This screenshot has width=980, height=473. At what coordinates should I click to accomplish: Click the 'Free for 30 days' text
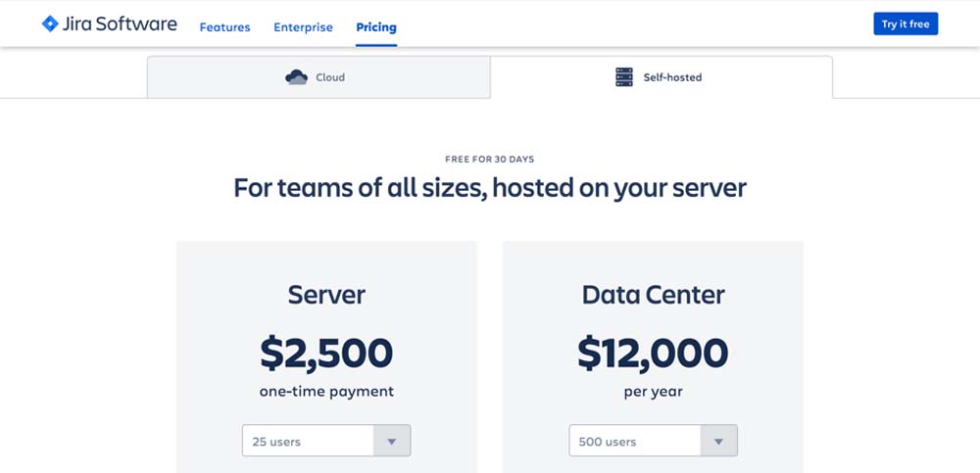[x=489, y=159]
